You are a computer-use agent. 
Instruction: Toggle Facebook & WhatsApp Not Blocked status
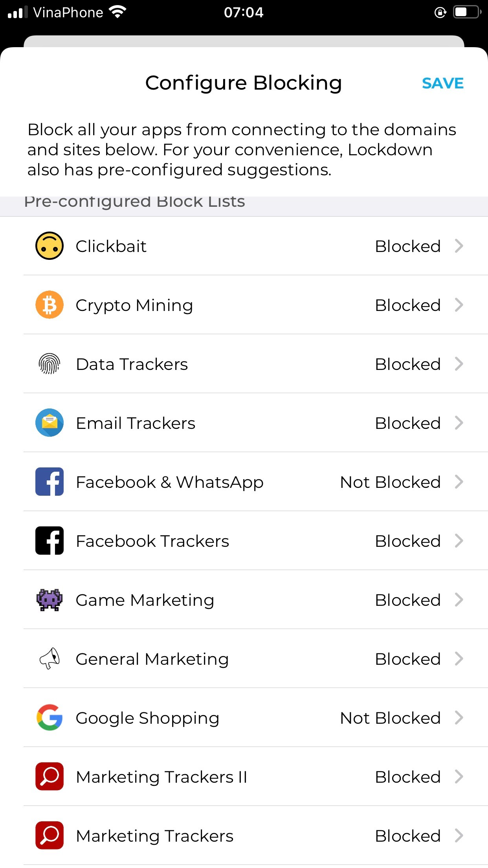click(390, 482)
